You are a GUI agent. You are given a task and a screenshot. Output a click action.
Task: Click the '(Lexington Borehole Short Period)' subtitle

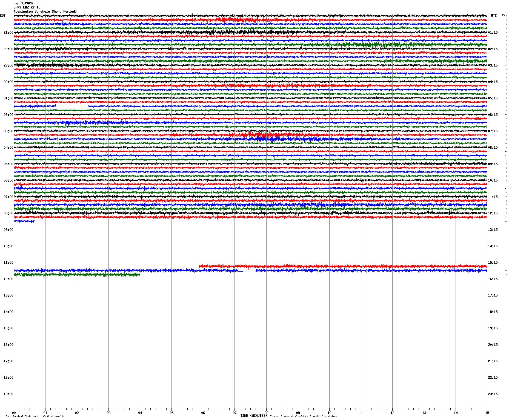pyautogui.click(x=45, y=11)
